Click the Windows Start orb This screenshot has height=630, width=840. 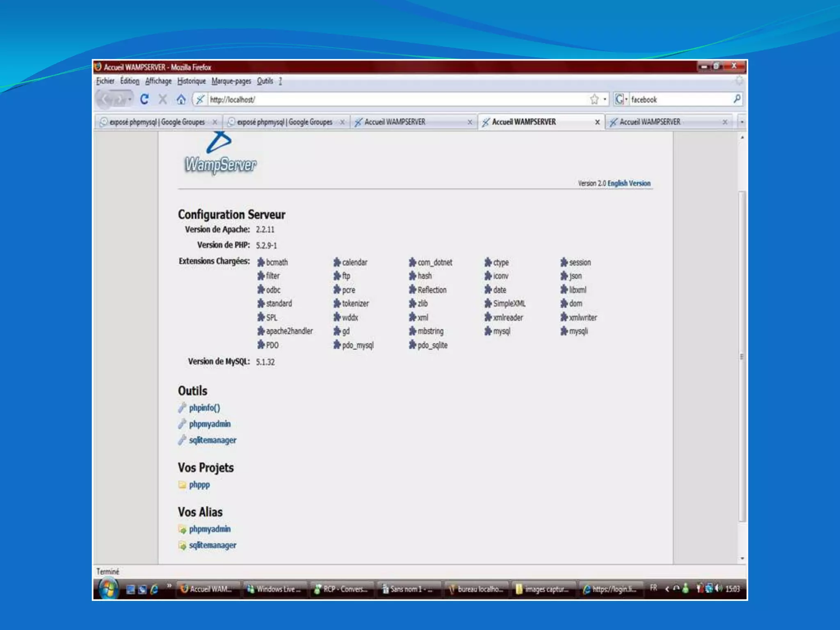tap(108, 589)
